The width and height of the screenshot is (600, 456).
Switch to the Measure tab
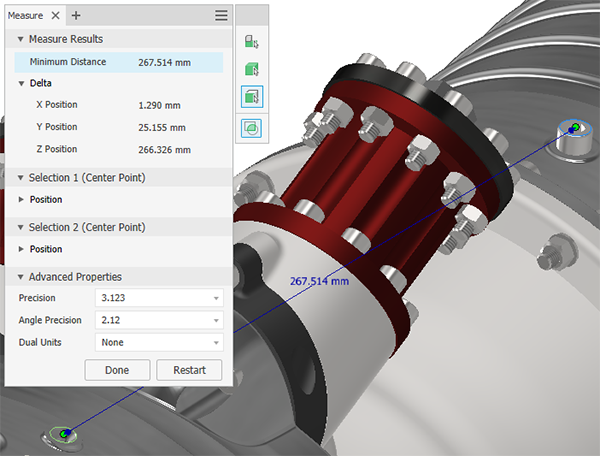pyautogui.click(x=25, y=16)
